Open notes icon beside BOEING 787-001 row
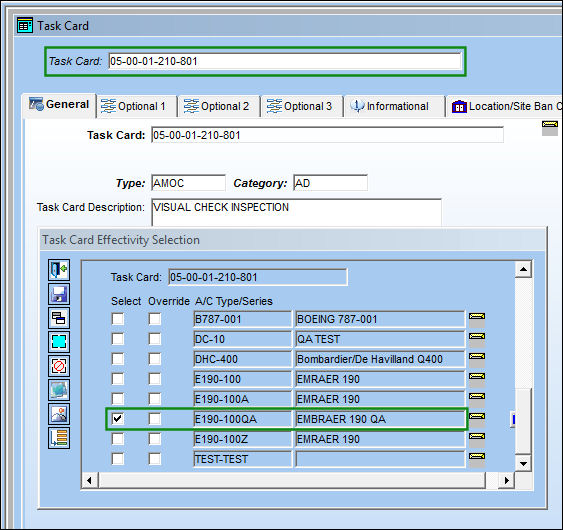Screen dimensions: 563x530 pos(477,320)
